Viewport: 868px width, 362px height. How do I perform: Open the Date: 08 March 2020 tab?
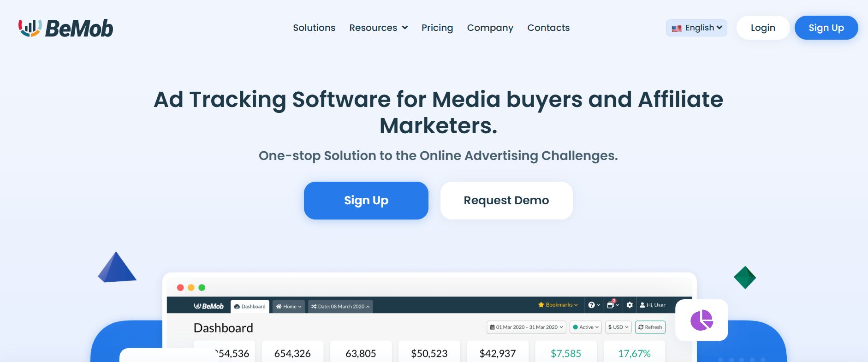tap(340, 306)
